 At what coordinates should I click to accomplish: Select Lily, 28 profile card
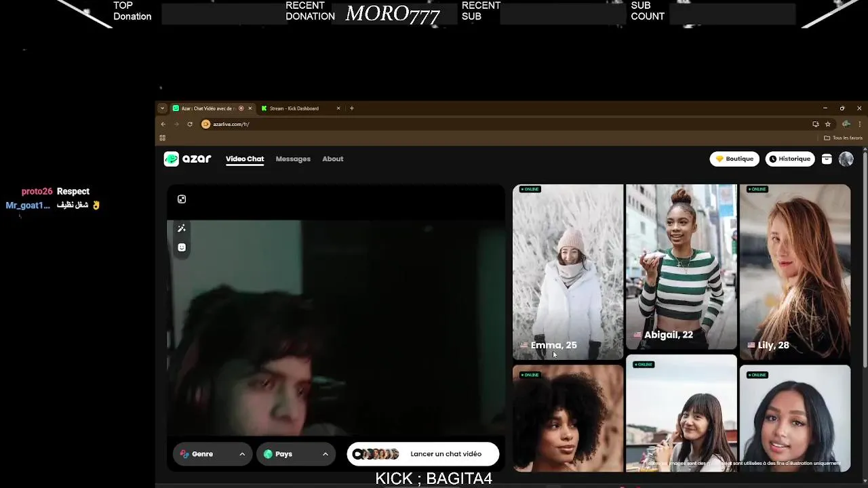[795, 272]
